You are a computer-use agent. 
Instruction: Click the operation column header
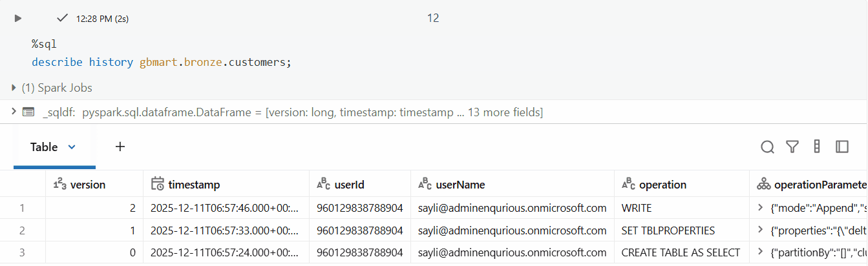click(x=662, y=185)
